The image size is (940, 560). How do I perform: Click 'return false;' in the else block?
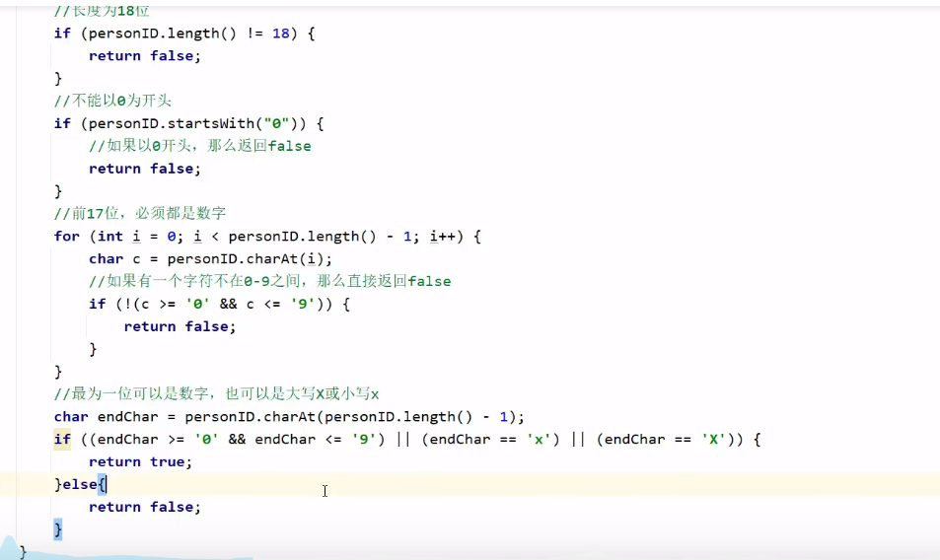pyautogui.click(x=144, y=507)
